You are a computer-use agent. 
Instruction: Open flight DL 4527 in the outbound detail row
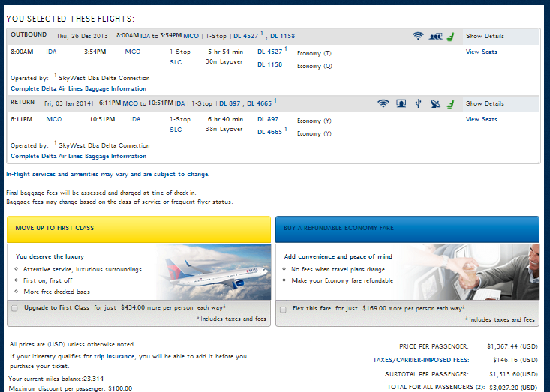pyautogui.click(x=269, y=52)
